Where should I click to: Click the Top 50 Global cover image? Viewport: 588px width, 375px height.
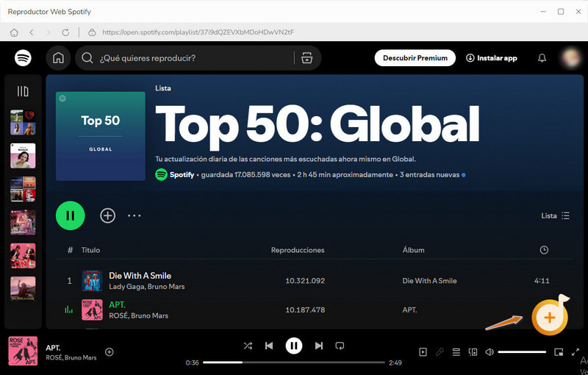click(x=101, y=136)
